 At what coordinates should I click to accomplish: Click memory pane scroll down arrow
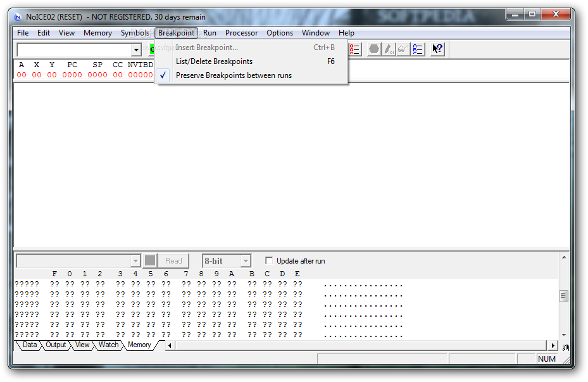(x=563, y=335)
